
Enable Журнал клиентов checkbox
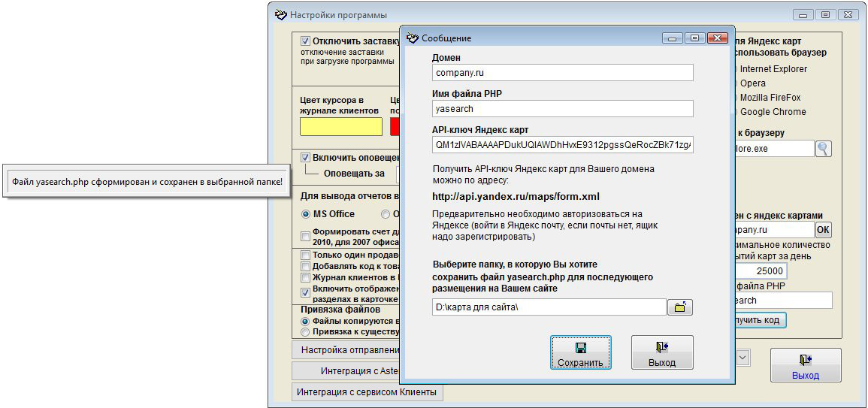click(305, 277)
